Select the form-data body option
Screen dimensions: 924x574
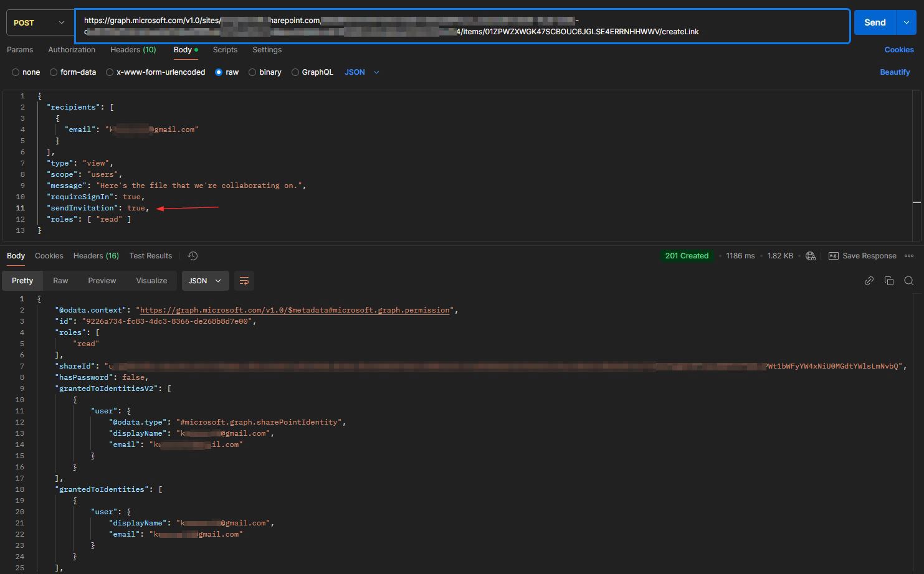tap(73, 72)
